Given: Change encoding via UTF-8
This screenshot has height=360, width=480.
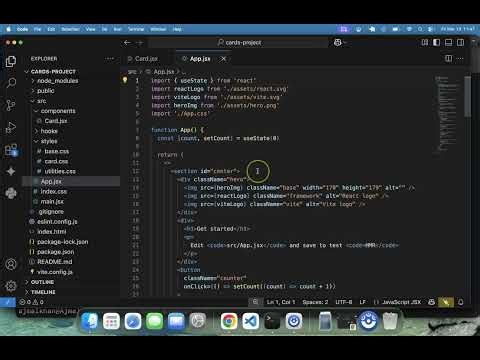Looking at the screenshot, I should point(344,302).
